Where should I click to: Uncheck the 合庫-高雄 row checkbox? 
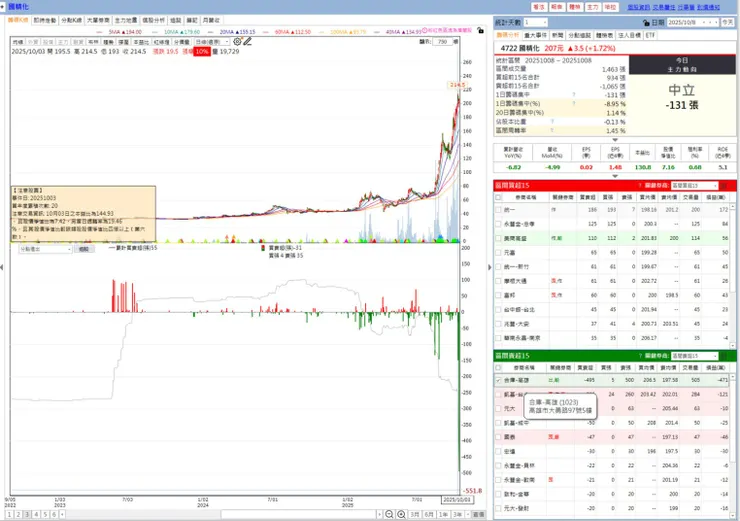[498, 380]
